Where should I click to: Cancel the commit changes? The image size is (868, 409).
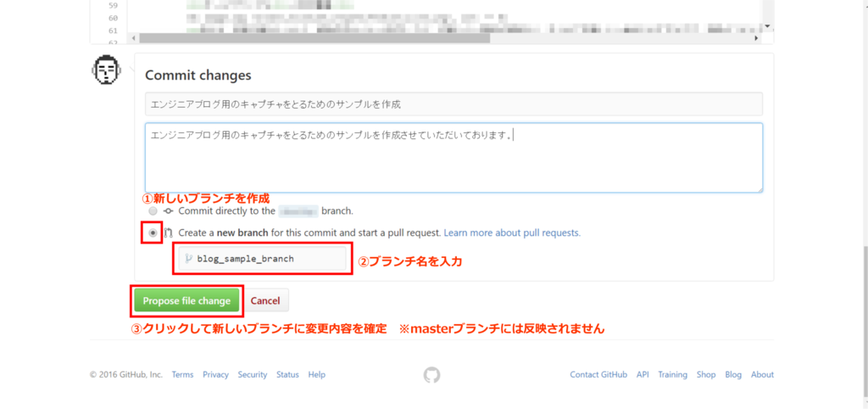pos(265,301)
